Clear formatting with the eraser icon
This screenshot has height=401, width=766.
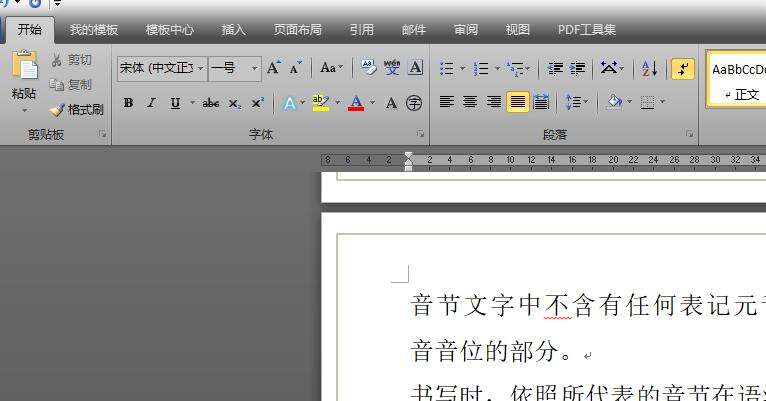point(369,67)
